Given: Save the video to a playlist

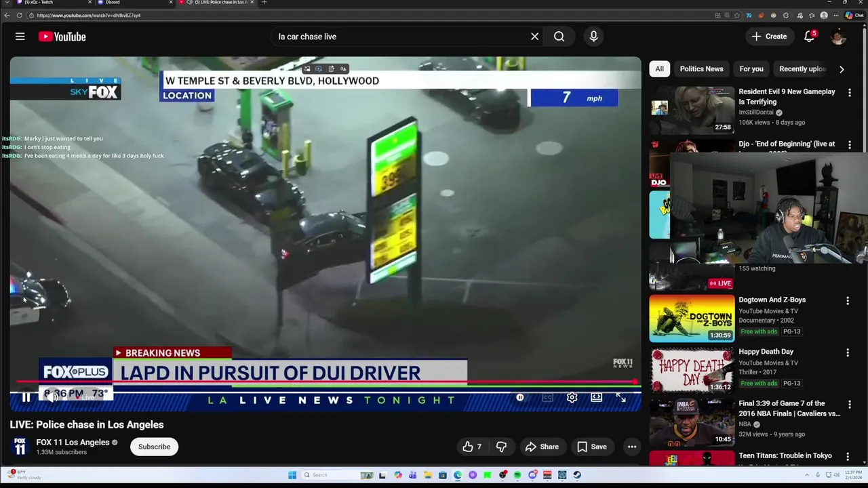Looking at the screenshot, I should [591, 447].
